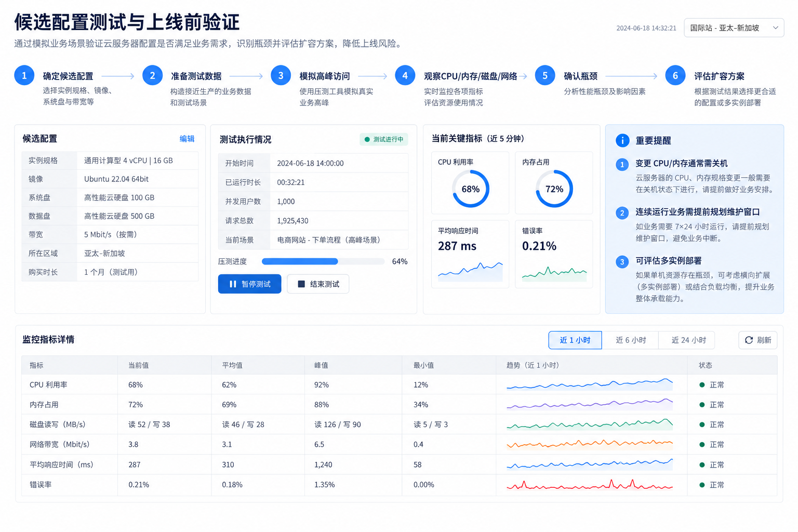Click the 暂停测试 button
Screen dimensions: 798x532
tap(249, 284)
